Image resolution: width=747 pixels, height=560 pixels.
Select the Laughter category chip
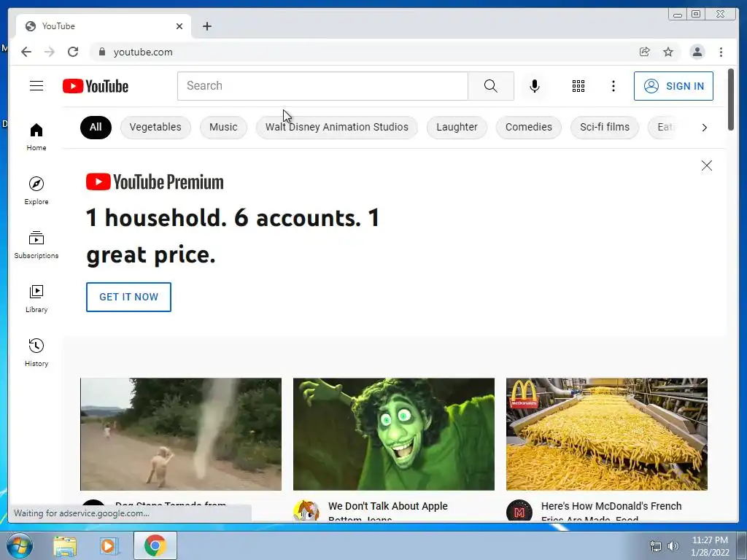(x=457, y=127)
